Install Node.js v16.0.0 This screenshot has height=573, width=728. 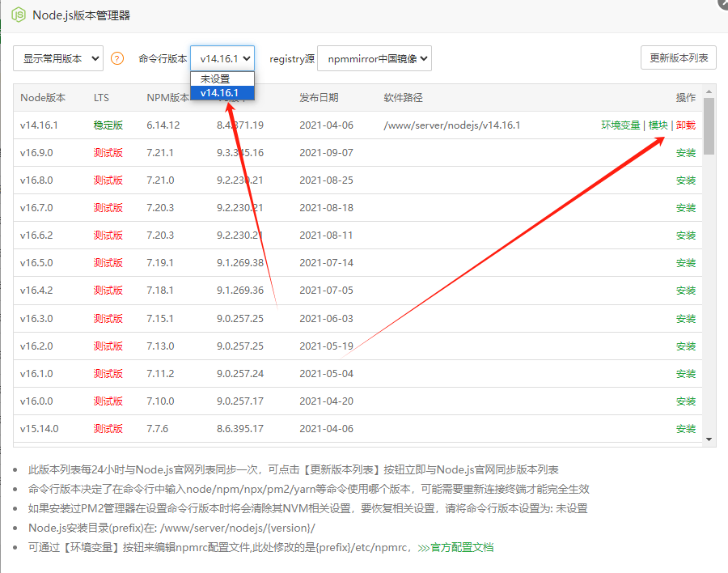[x=684, y=401]
